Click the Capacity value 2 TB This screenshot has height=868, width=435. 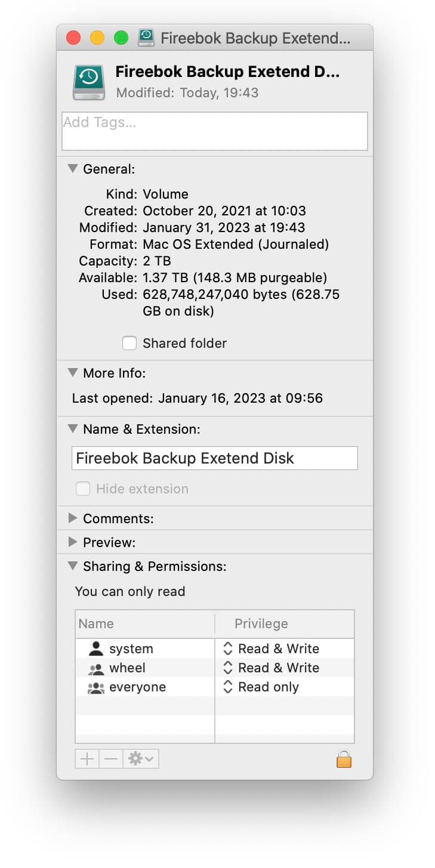157,261
